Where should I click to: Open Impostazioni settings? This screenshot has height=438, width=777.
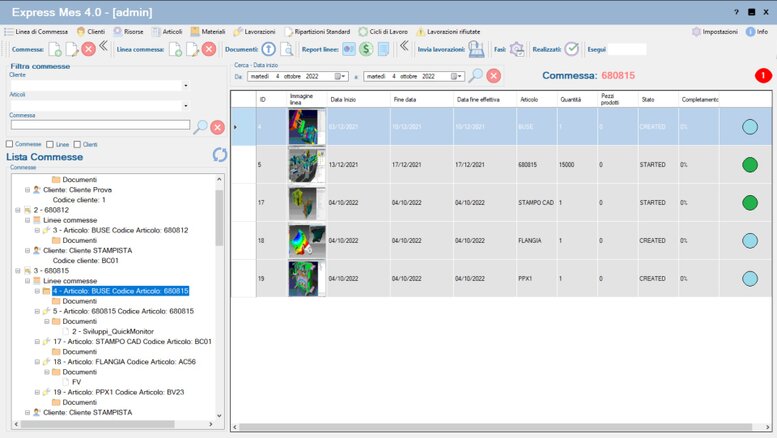714,32
